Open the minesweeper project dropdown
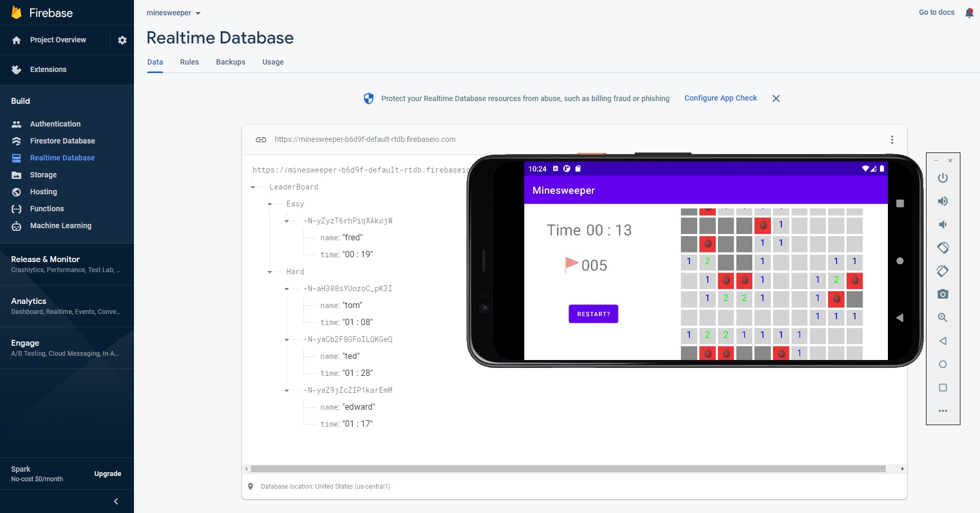Image resolution: width=980 pixels, height=513 pixels. click(x=174, y=13)
